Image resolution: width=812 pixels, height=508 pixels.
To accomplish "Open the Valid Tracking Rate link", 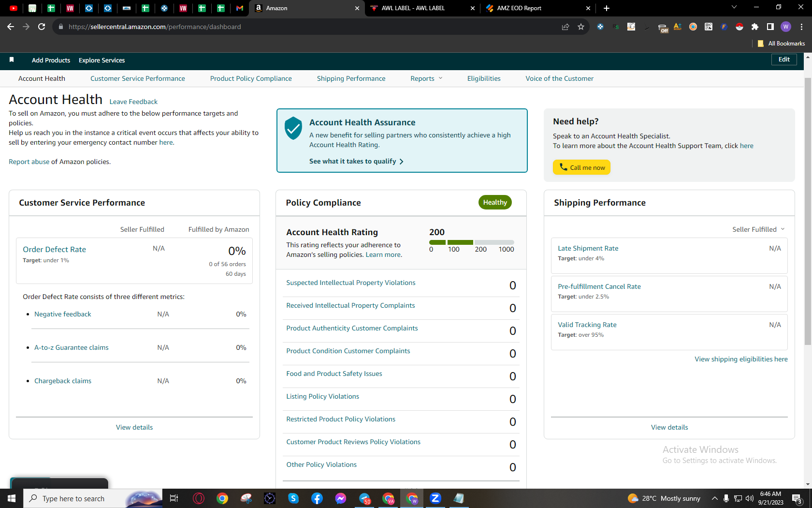I will pos(587,325).
